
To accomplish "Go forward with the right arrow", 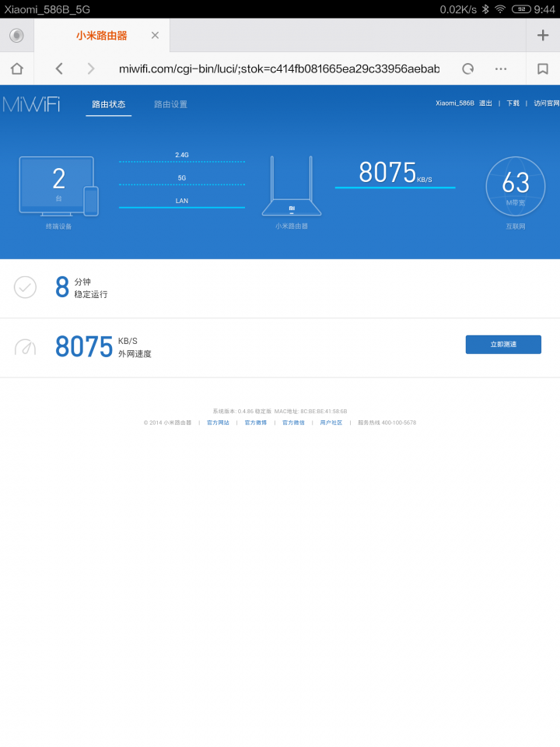I will pyautogui.click(x=91, y=68).
